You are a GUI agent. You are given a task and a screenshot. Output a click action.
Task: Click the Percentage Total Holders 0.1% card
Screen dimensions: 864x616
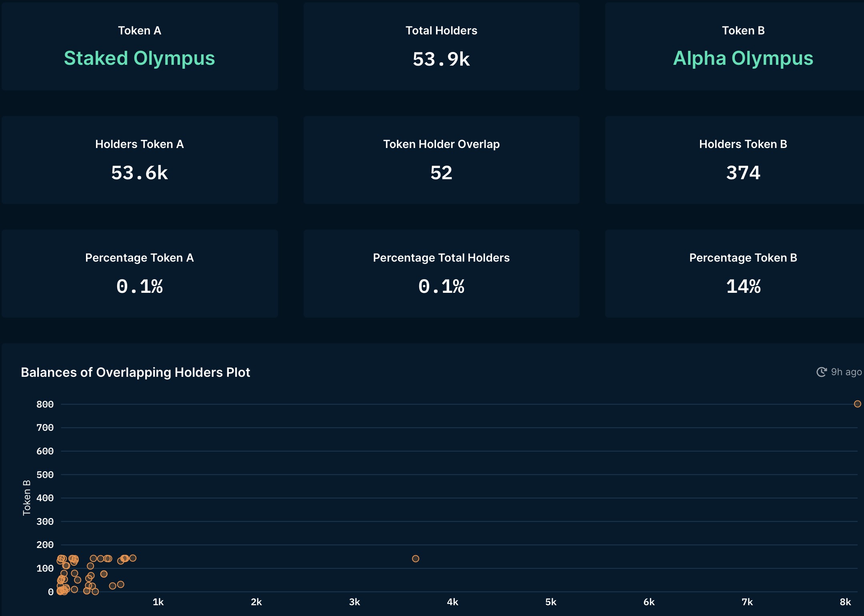(x=442, y=274)
